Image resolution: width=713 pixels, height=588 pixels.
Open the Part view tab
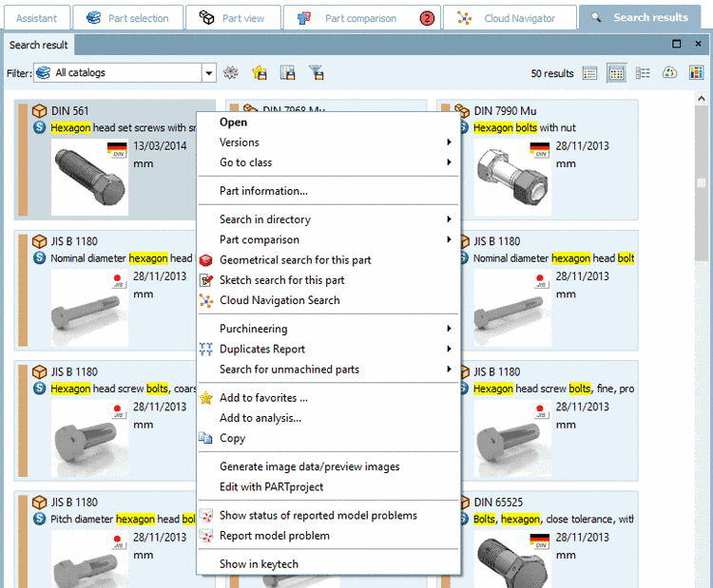click(x=233, y=18)
